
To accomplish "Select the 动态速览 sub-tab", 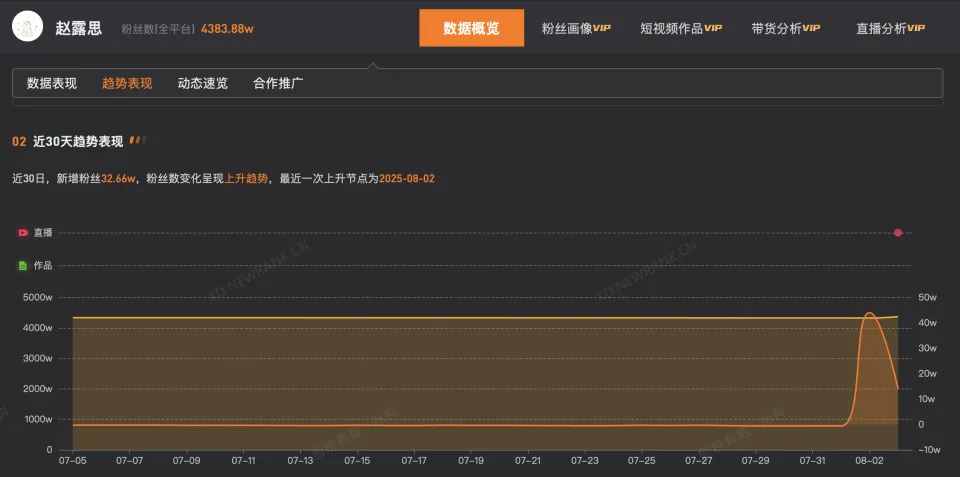I will [x=203, y=83].
